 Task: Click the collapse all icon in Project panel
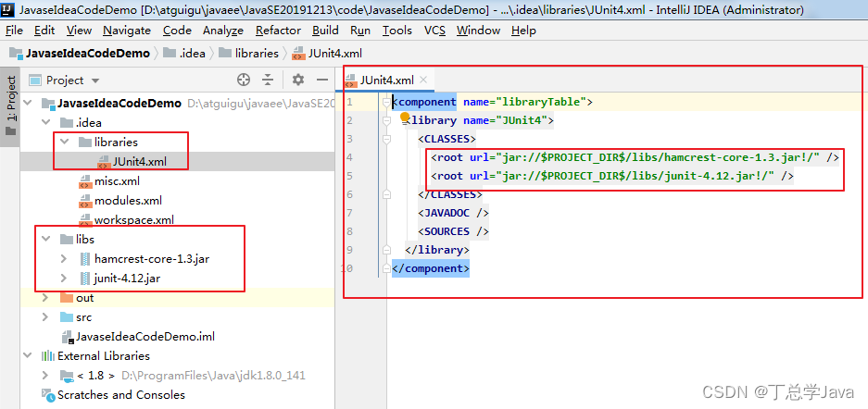click(268, 81)
